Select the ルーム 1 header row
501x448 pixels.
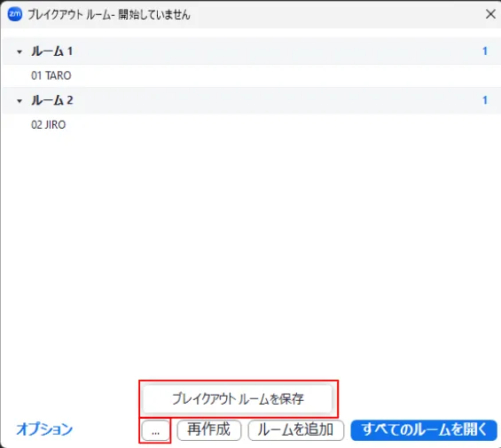252,51
